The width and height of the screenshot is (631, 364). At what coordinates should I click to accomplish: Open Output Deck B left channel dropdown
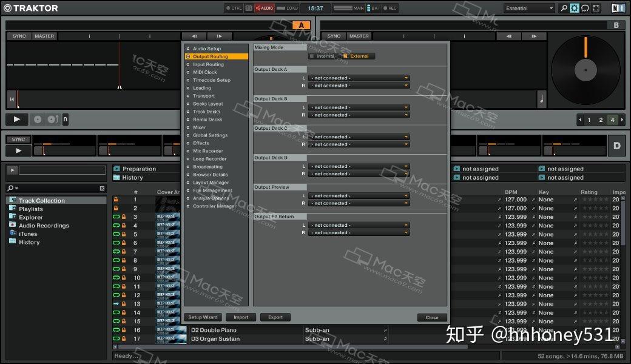(359, 107)
